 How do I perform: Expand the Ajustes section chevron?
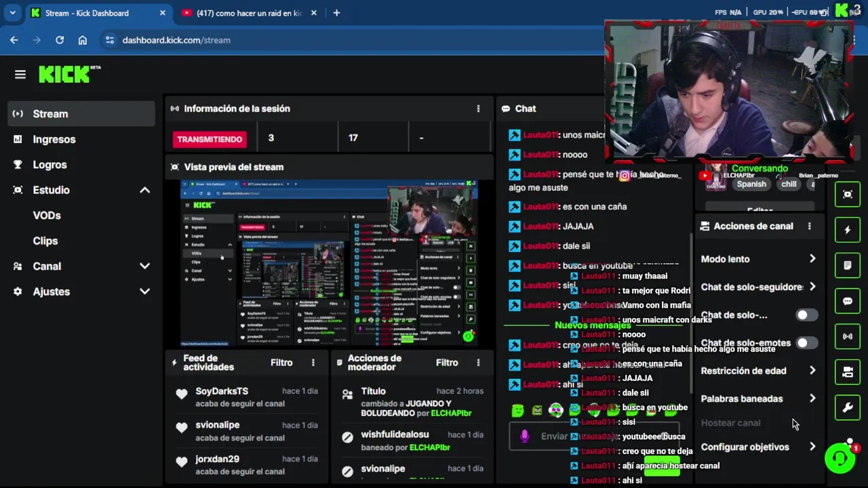[x=144, y=291]
